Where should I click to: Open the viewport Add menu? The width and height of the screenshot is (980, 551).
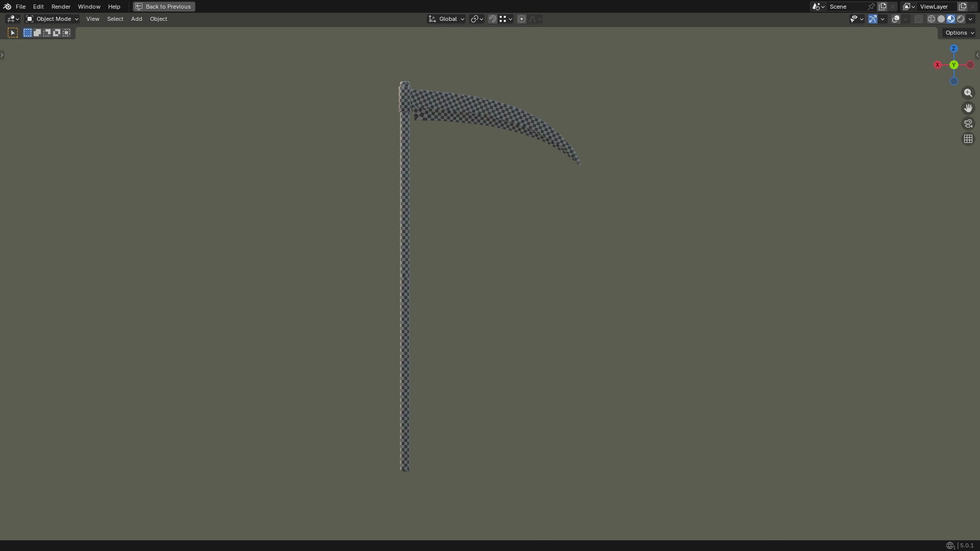pos(136,19)
